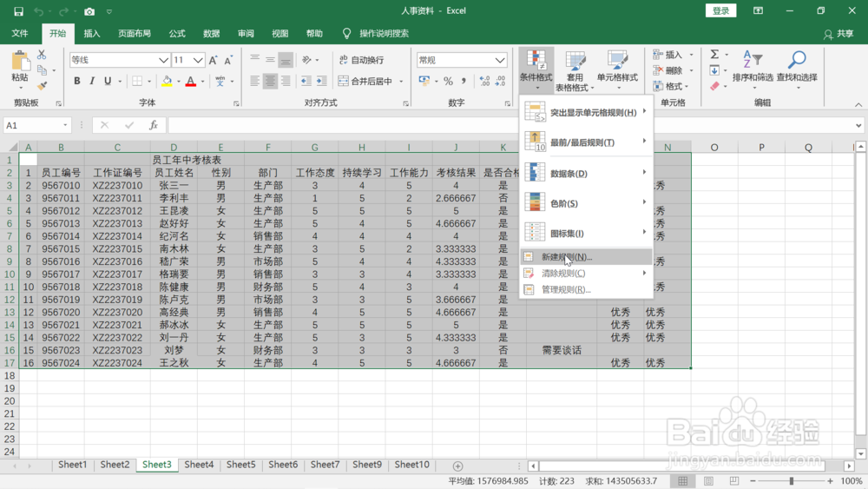This screenshot has width=868, height=489.
Task: Click the Insert Function fx icon
Action: pyautogui.click(x=154, y=125)
